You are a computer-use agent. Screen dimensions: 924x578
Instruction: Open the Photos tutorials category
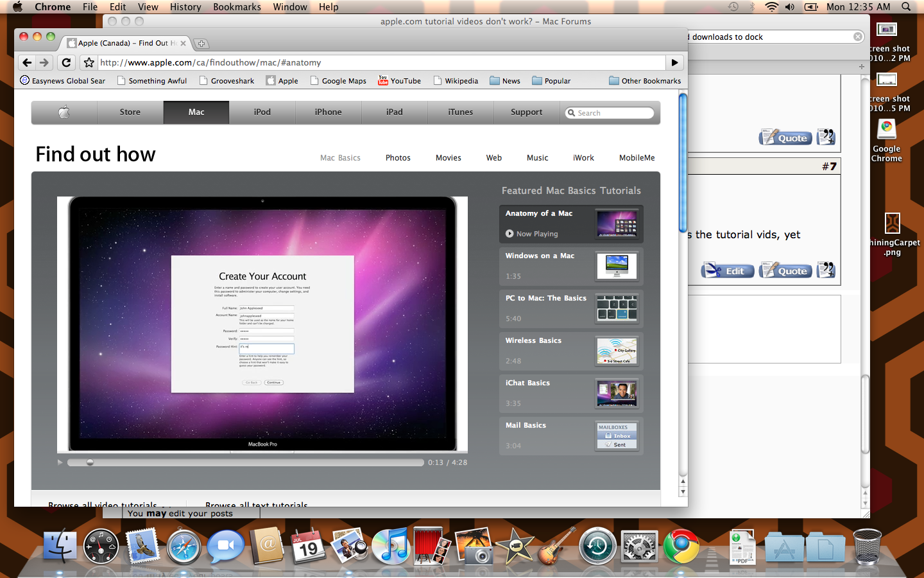pyautogui.click(x=398, y=157)
